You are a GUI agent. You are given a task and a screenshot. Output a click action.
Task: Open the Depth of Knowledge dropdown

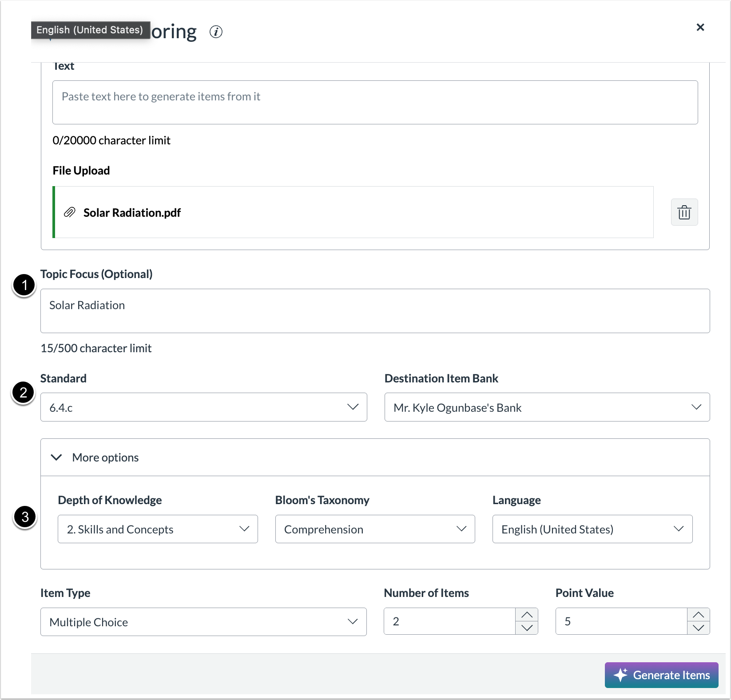pyautogui.click(x=158, y=529)
